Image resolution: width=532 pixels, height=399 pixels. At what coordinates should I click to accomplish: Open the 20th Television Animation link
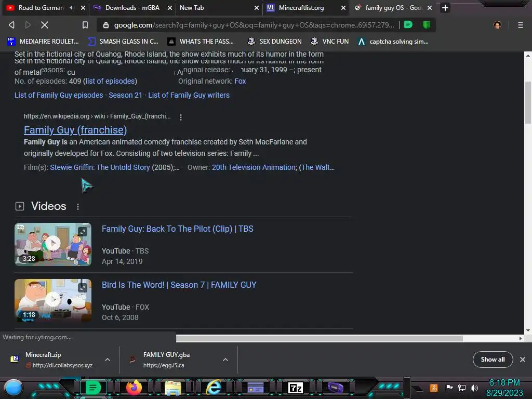(254, 167)
